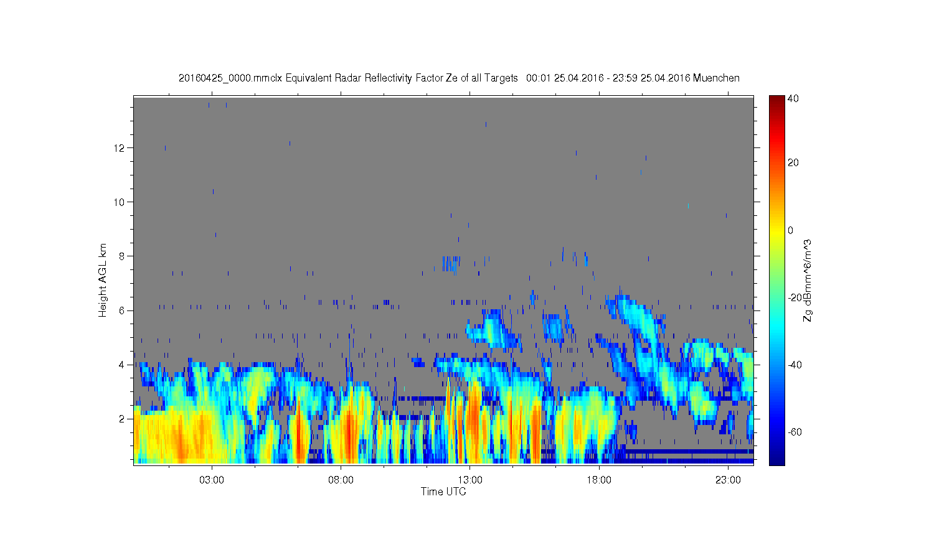Click the colorbar unit label 'Zg dBmm^6/m^3'

[808, 280]
